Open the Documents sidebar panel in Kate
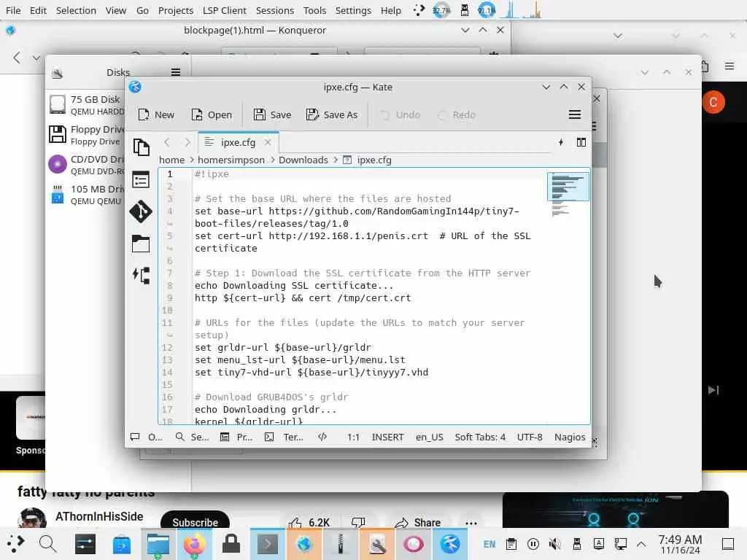 click(x=141, y=147)
